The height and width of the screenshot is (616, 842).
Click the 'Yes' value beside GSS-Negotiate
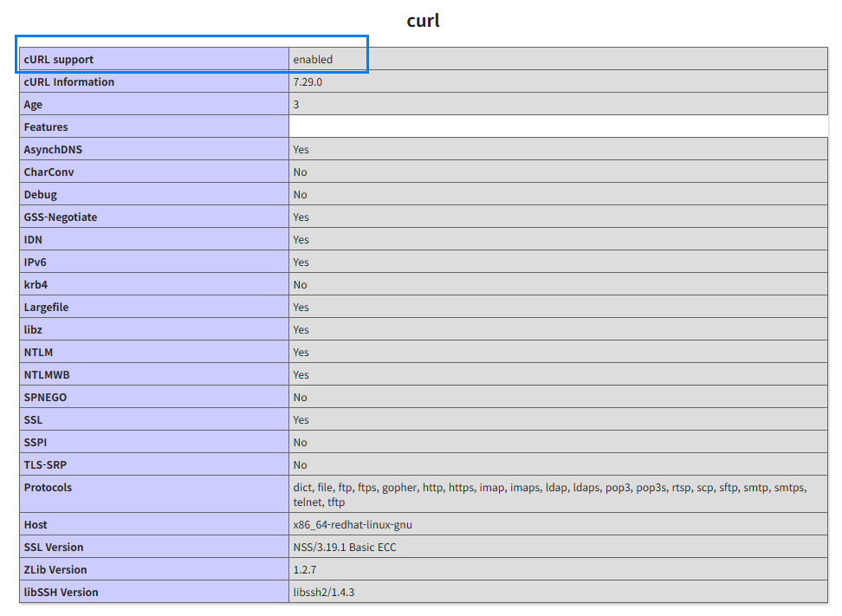301,217
